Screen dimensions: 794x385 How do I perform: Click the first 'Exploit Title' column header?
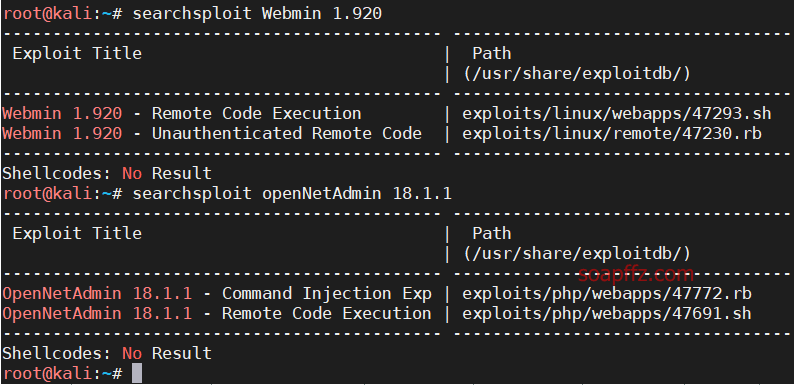click(77, 54)
